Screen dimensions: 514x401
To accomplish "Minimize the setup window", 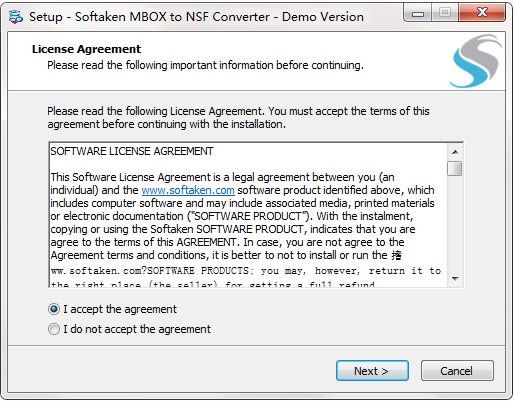I will [x=418, y=13].
